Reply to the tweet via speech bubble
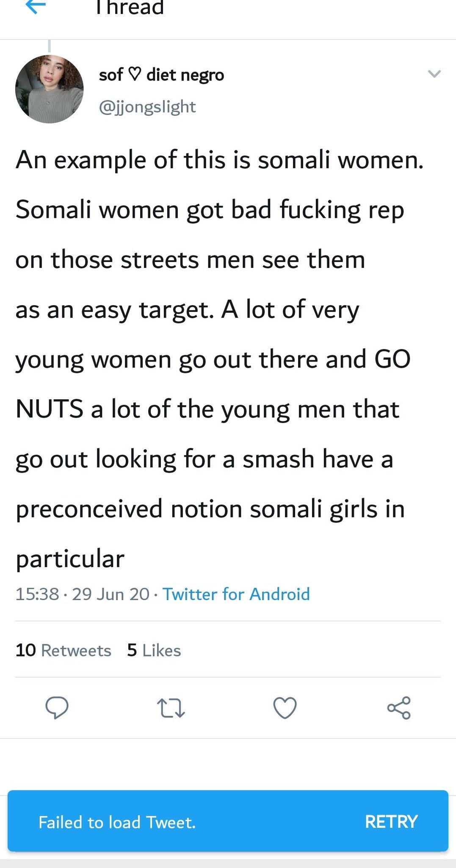This screenshot has height=868, width=456. [57, 708]
